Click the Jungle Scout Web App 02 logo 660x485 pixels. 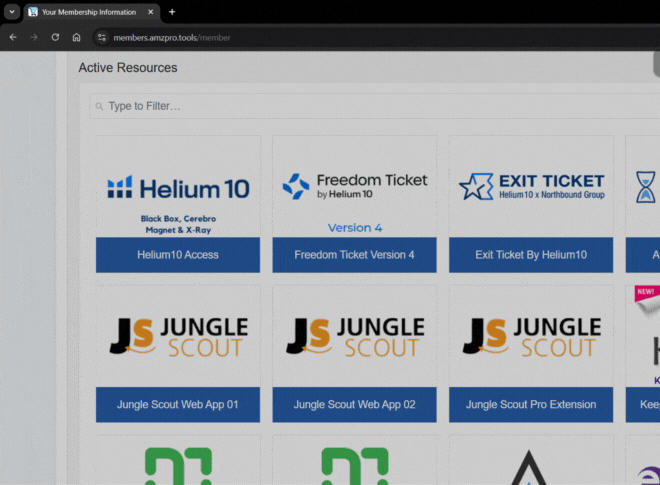coord(355,337)
